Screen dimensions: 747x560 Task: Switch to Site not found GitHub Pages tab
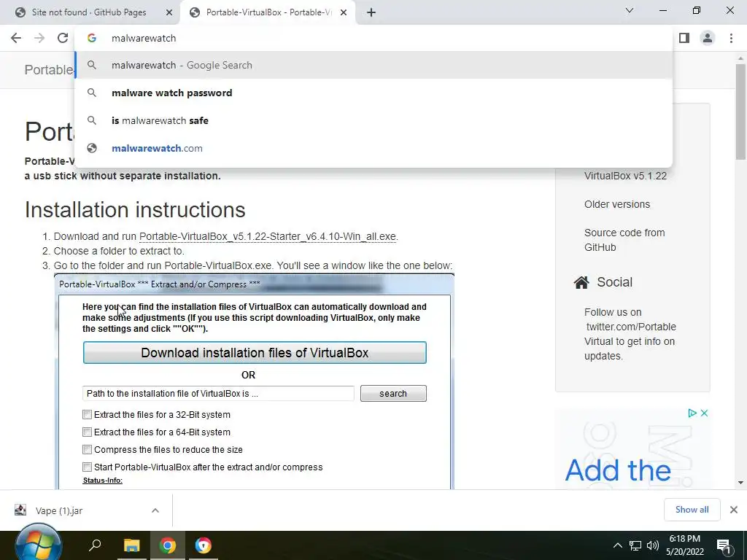click(88, 12)
